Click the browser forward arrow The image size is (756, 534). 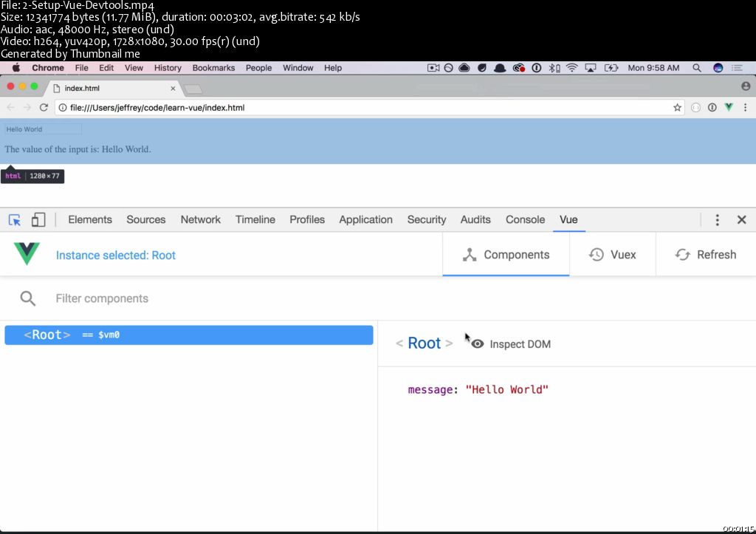point(27,108)
